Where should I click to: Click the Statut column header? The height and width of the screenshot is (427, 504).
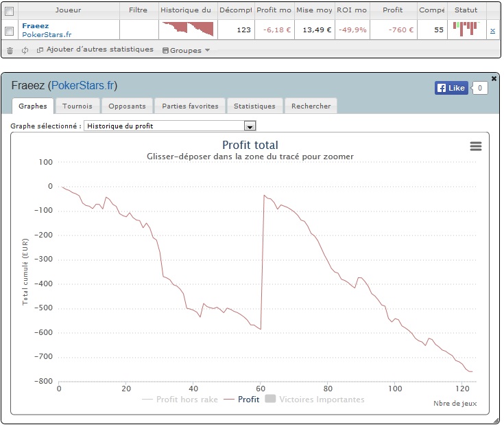pyautogui.click(x=466, y=10)
